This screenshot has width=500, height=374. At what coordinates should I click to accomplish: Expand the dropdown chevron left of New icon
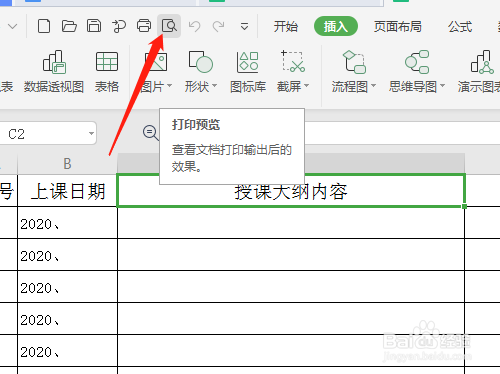pyautogui.click(x=12, y=26)
